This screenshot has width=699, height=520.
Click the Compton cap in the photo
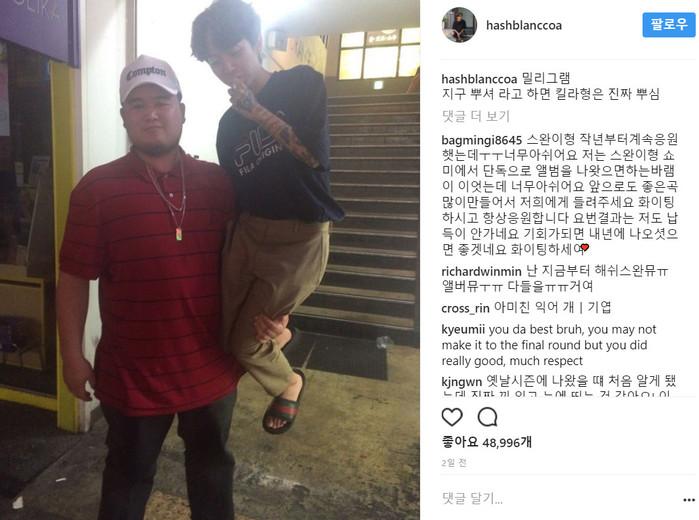coord(150,77)
